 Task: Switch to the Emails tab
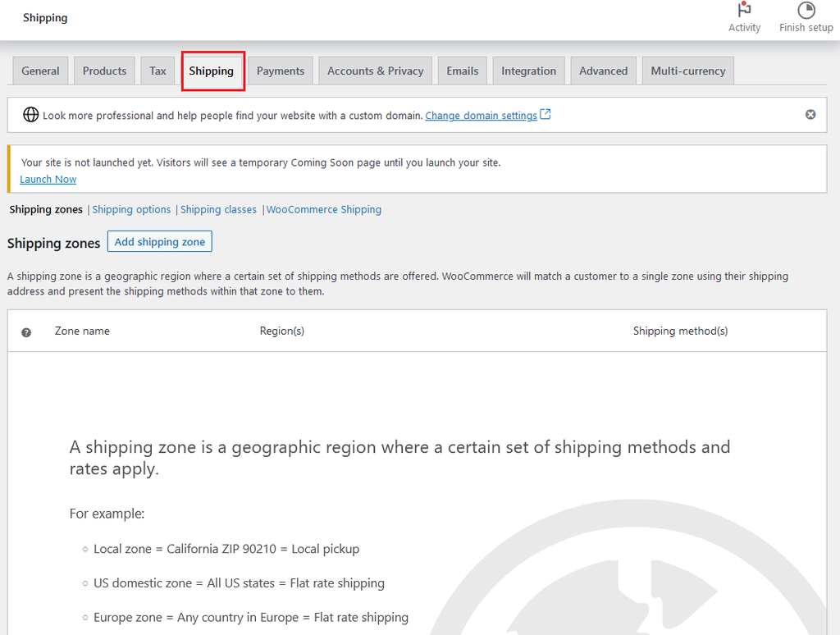pos(462,71)
